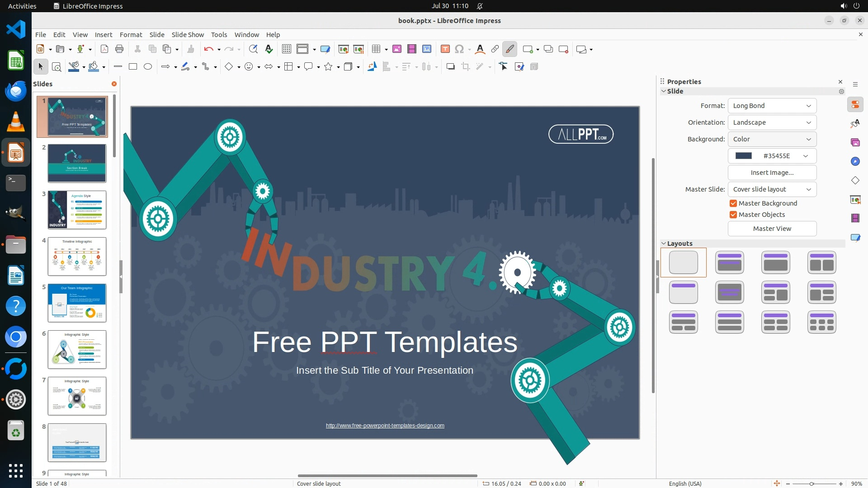Open the Format paper size dropdown
Image resolution: width=868 pixels, height=488 pixels.
[772, 106]
